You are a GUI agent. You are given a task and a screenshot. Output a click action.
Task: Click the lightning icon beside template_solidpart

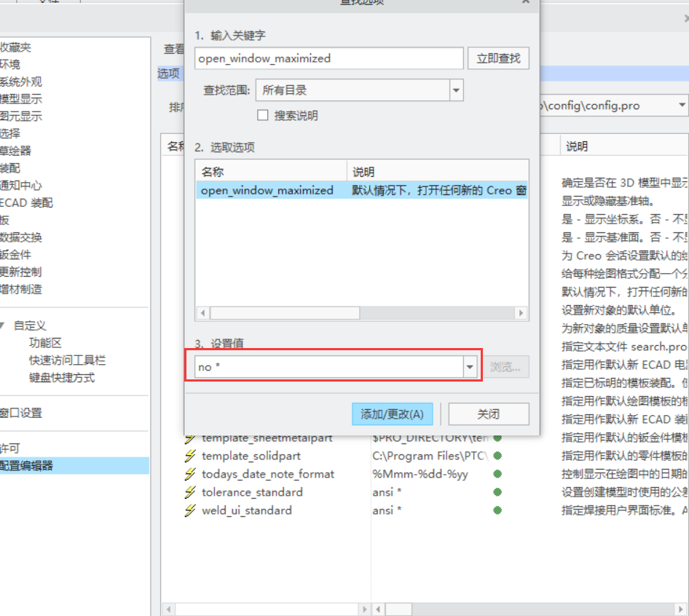coord(190,456)
